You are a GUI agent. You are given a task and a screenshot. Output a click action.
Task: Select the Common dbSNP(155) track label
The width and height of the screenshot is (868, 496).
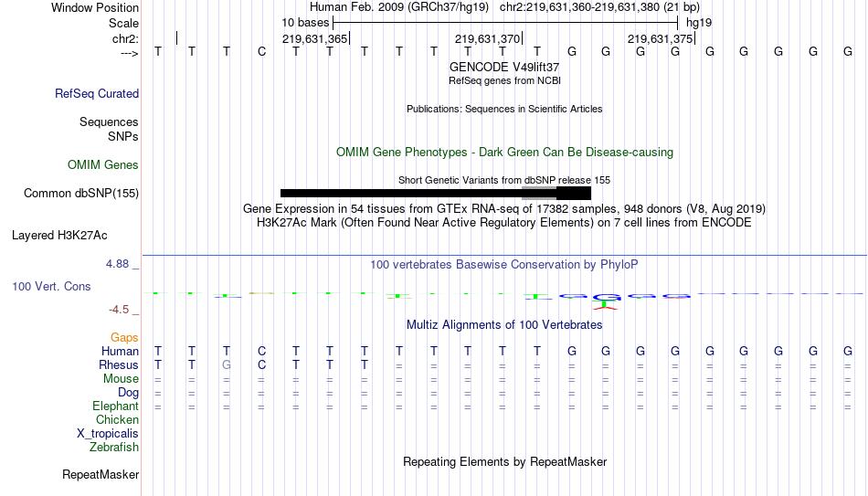click(80, 194)
